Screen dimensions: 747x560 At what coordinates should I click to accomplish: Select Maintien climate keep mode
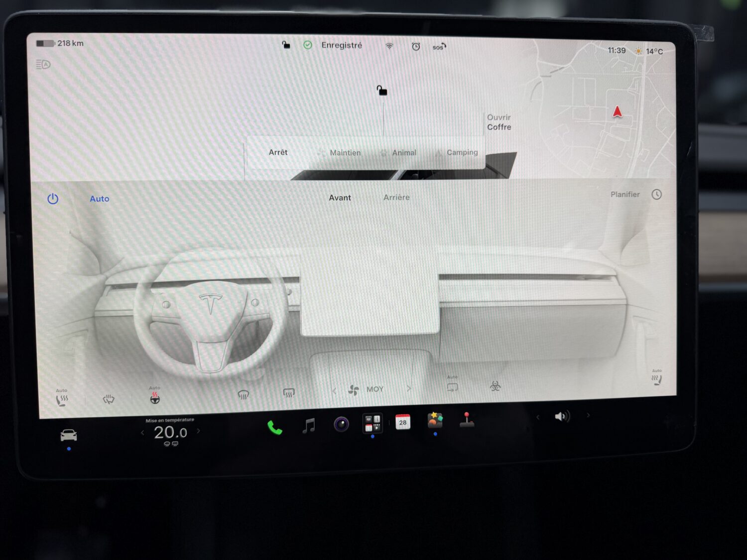click(x=339, y=153)
